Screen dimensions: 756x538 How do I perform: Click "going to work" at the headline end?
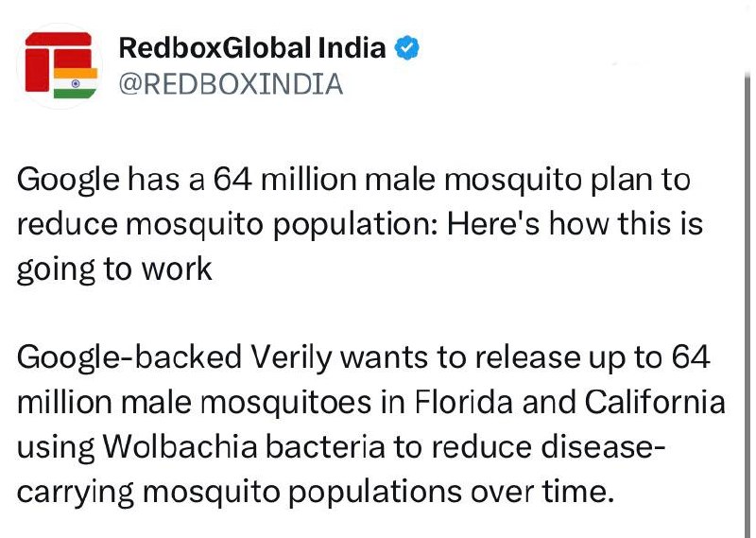(x=114, y=270)
